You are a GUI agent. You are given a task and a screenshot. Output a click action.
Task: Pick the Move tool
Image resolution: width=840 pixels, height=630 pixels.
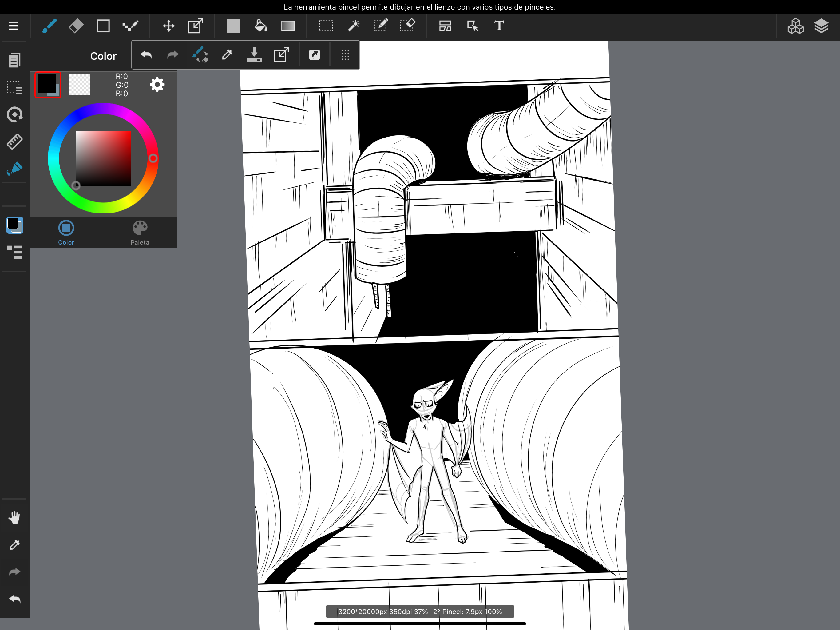point(168,26)
